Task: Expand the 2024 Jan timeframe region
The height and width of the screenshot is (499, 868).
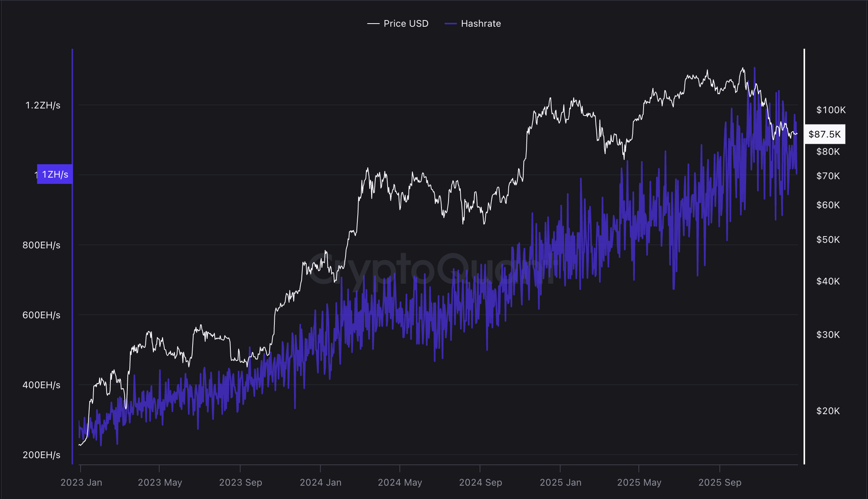Action: pyautogui.click(x=322, y=482)
